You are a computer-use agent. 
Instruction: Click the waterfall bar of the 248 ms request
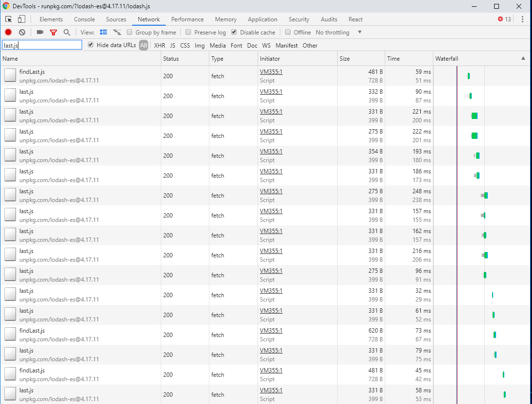484,195
